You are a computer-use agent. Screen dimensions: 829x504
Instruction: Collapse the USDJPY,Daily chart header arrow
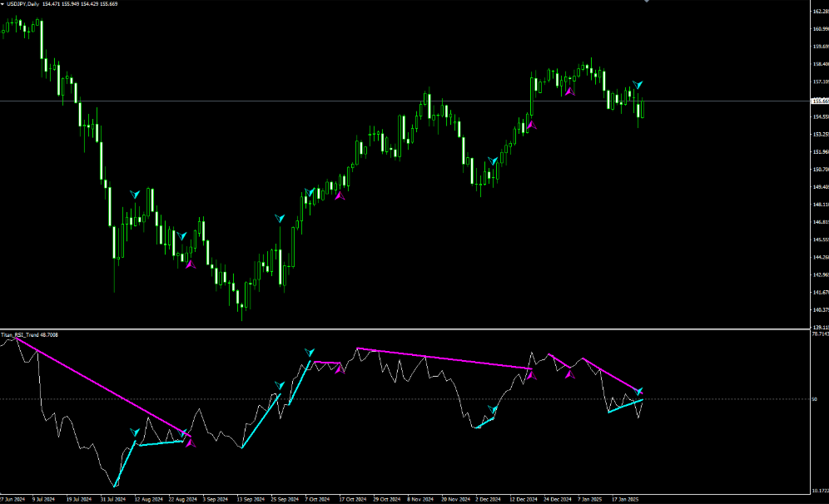[x=5, y=3]
